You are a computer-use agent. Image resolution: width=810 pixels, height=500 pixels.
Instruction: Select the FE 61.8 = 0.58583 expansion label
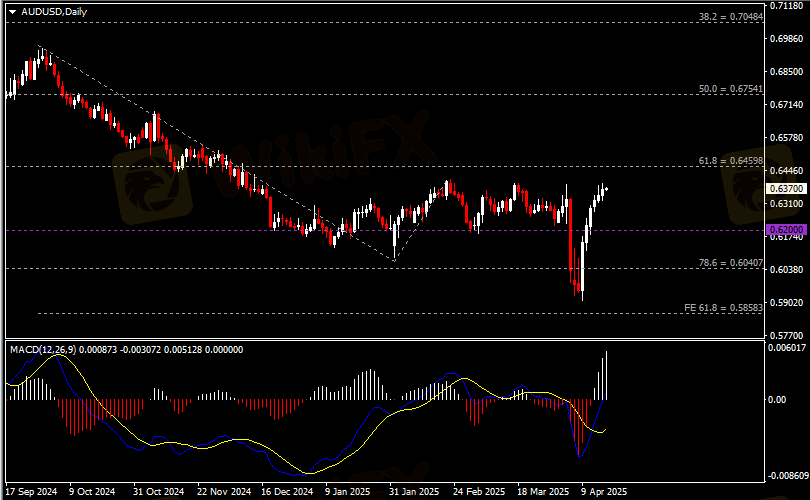723,308
